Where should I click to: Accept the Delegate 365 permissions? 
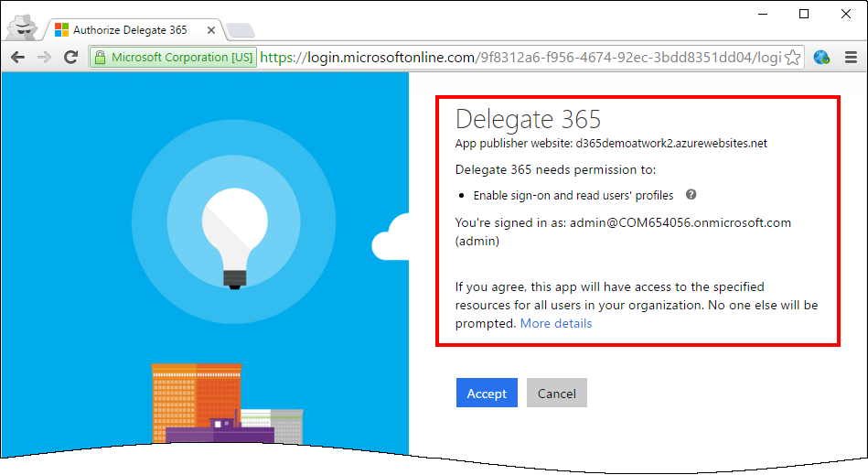487,393
